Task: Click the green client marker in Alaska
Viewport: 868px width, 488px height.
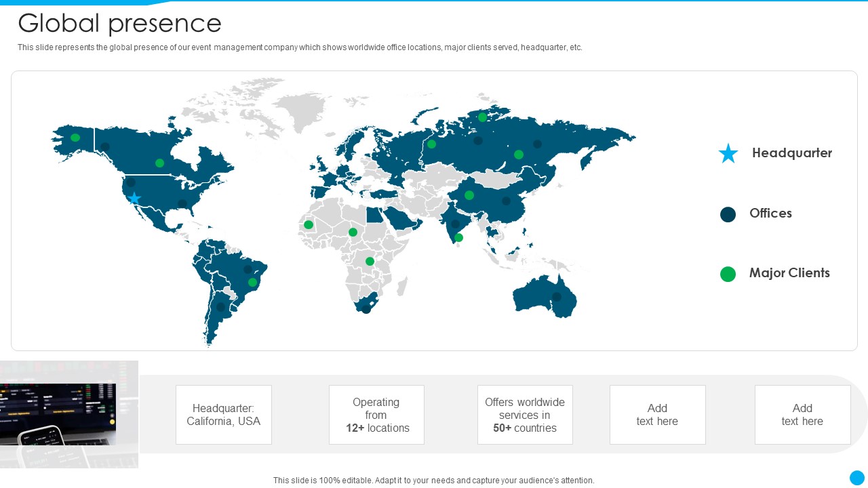Action: pos(75,138)
